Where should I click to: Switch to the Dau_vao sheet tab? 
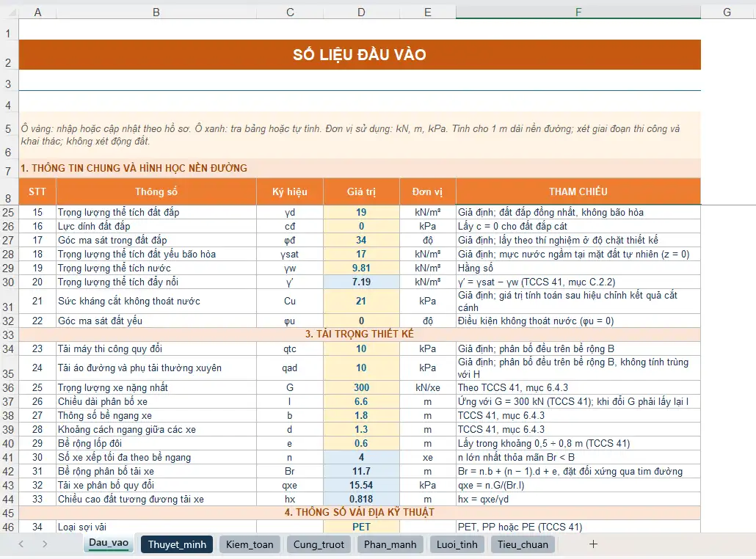click(x=109, y=543)
